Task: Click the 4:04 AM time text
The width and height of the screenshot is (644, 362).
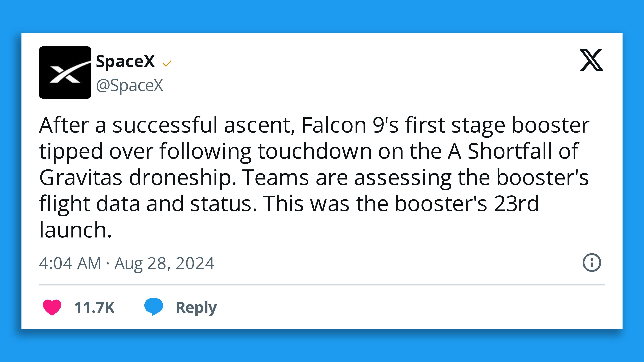Action: (x=70, y=263)
